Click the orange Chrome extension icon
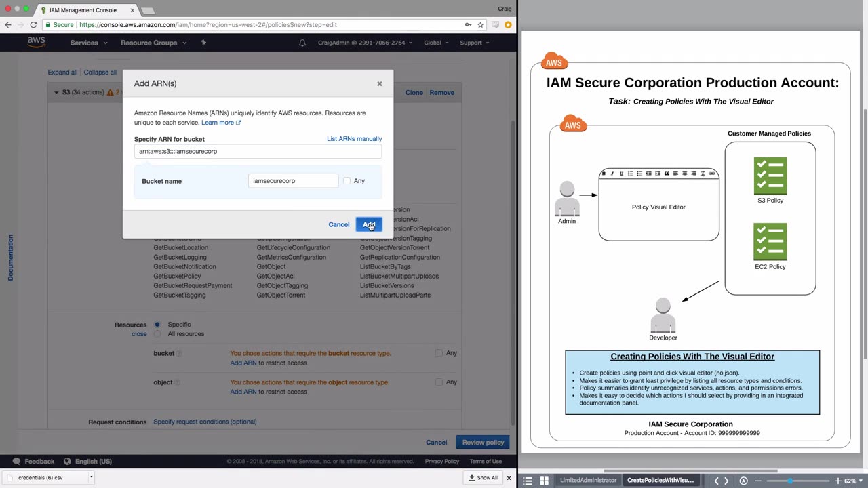868x488 pixels. coord(507,25)
